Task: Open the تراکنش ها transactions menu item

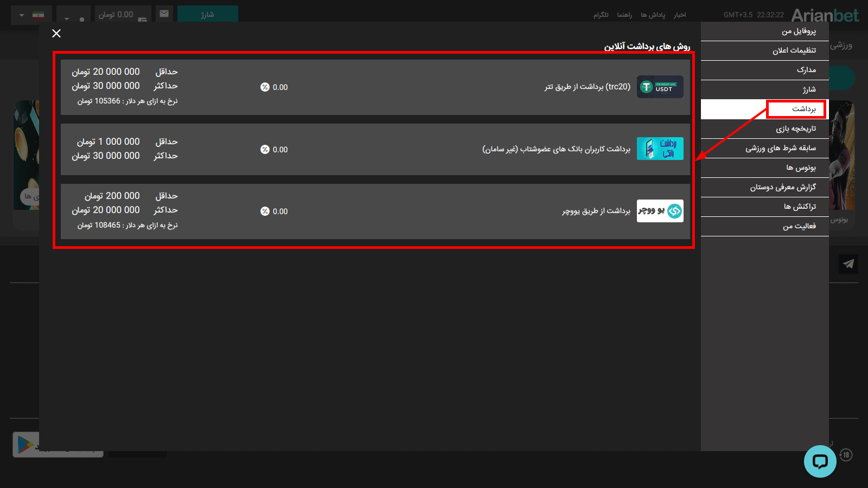Action: pos(799,207)
